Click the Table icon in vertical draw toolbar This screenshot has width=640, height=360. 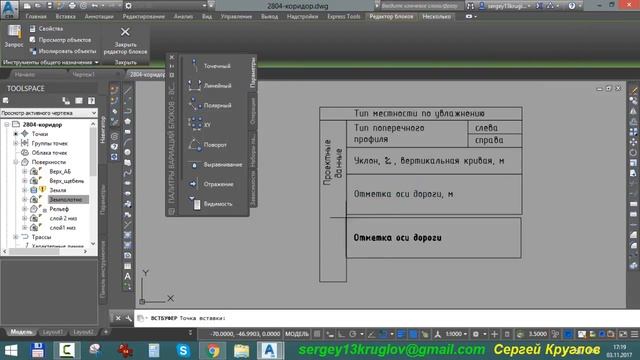pos(127,266)
